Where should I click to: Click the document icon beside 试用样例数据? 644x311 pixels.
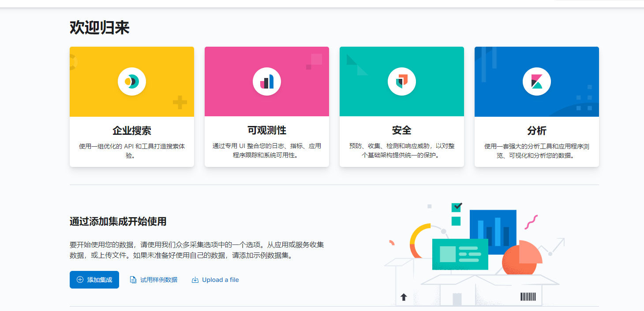coord(133,280)
